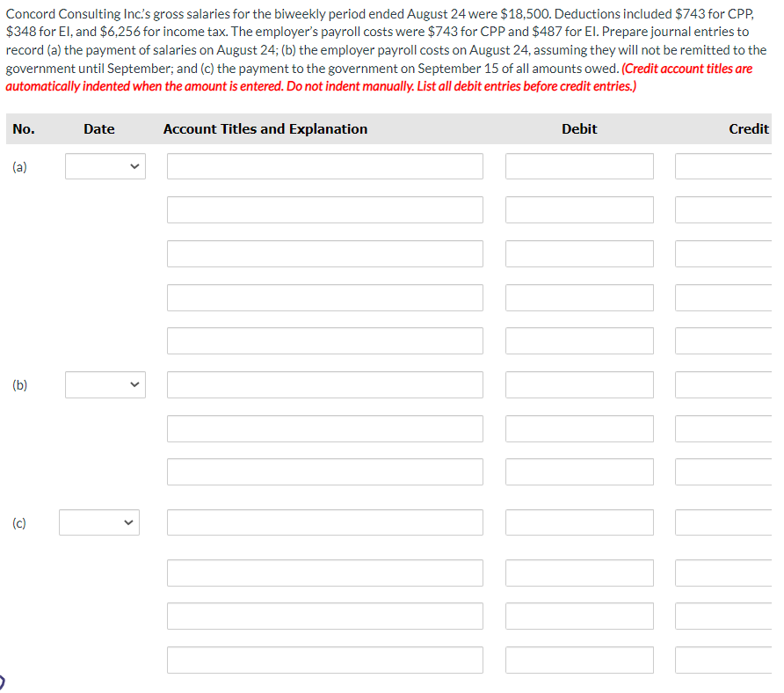This screenshot has width=784, height=693.
Task: Focus the fifth Debit field of entry (a)
Action: (x=579, y=340)
